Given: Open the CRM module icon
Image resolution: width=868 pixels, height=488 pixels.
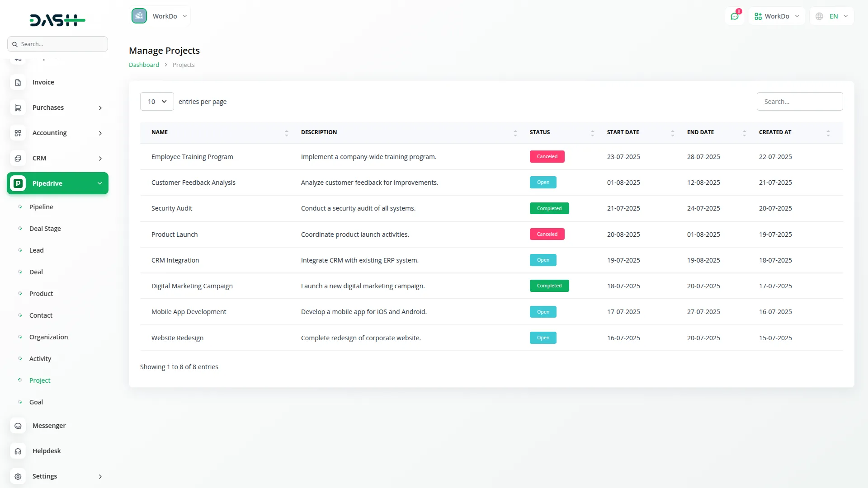Looking at the screenshot, I should pos(18,158).
